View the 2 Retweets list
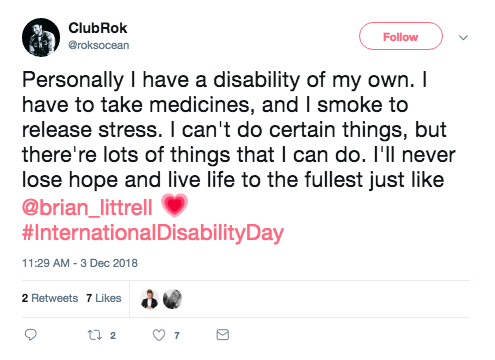 (x=50, y=298)
